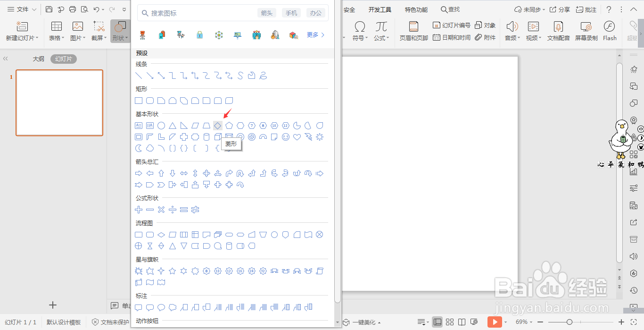Select the lightning bolt shape
Image resolution: width=644 pixels, height=330 pixels.
pyautogui.click(x=308, y=137)
